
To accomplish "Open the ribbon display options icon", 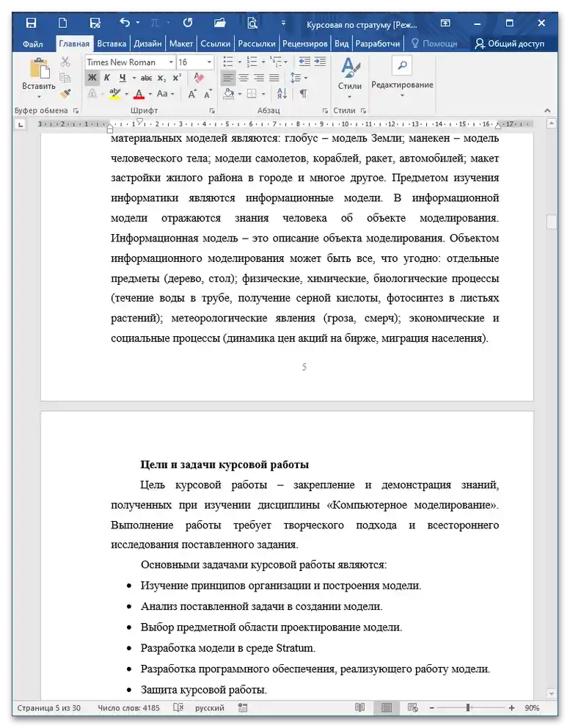I will click(445, 23).
